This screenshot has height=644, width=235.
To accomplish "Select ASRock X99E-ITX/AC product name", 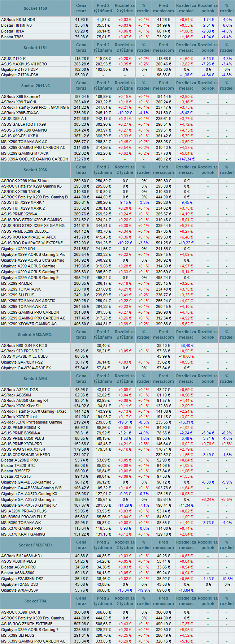I will coord(20,113).
